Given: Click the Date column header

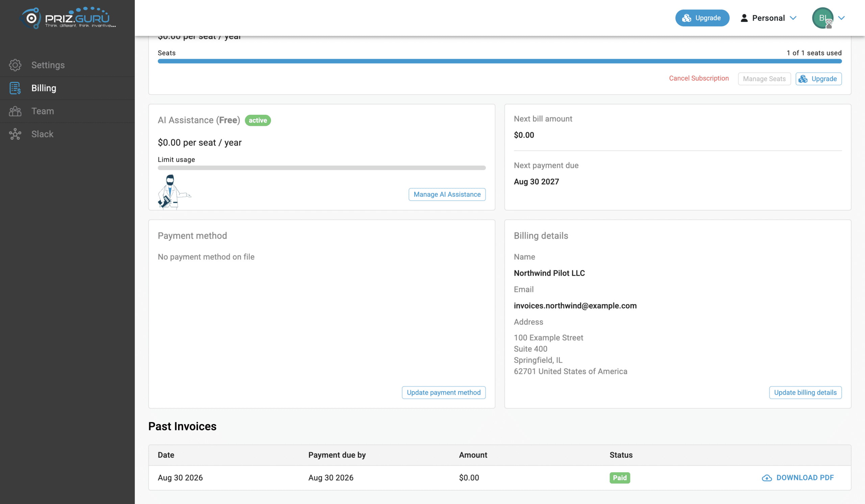Looking at the screenshot, I should [x=166, y=455].
